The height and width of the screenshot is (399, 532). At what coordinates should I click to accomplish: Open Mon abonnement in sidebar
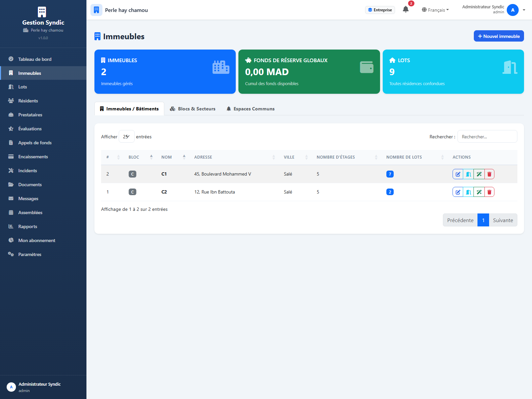[x=43, y=240]
